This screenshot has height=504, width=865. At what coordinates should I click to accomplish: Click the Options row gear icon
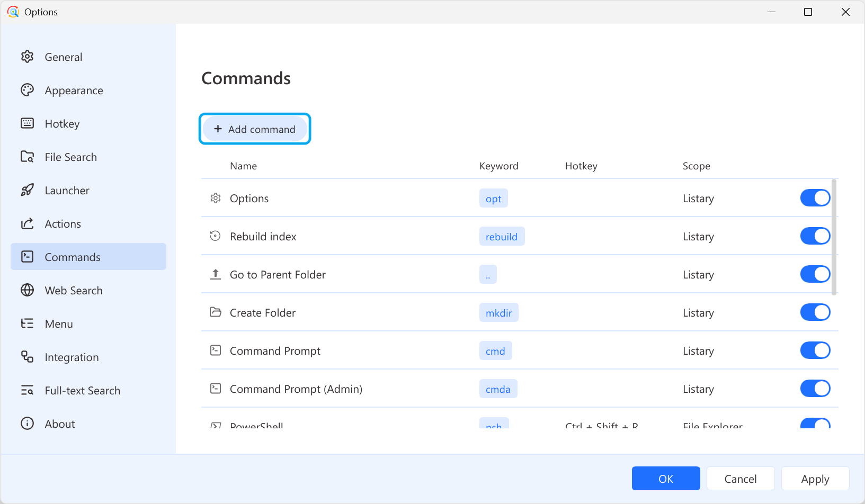pyautogui.click(x=215, y=198)
